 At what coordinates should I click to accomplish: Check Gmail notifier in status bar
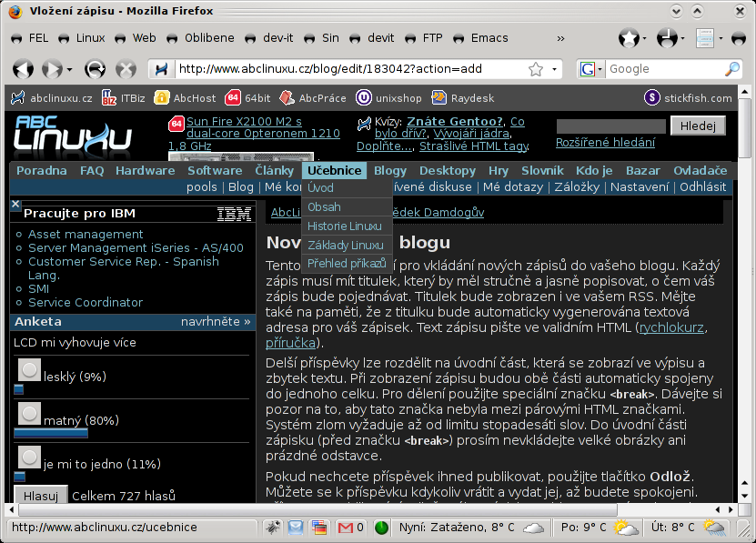[x=350, y=528]
